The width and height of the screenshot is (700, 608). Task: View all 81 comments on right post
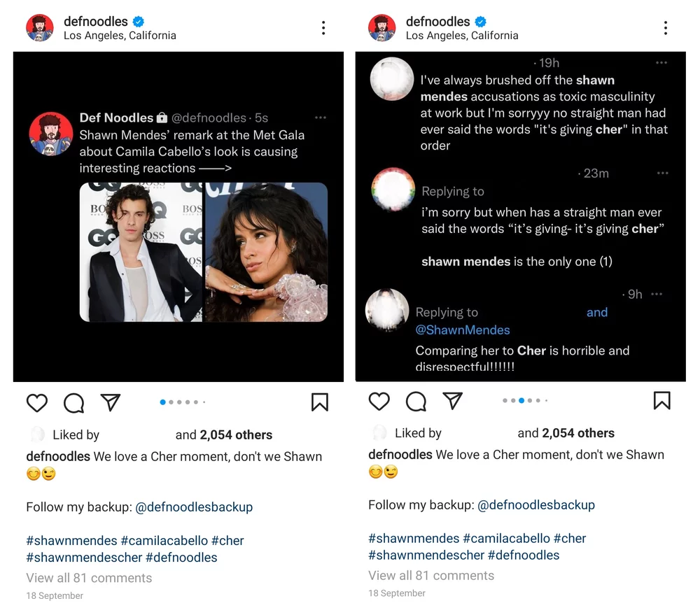pyautogui.click(x=431, y=576)
